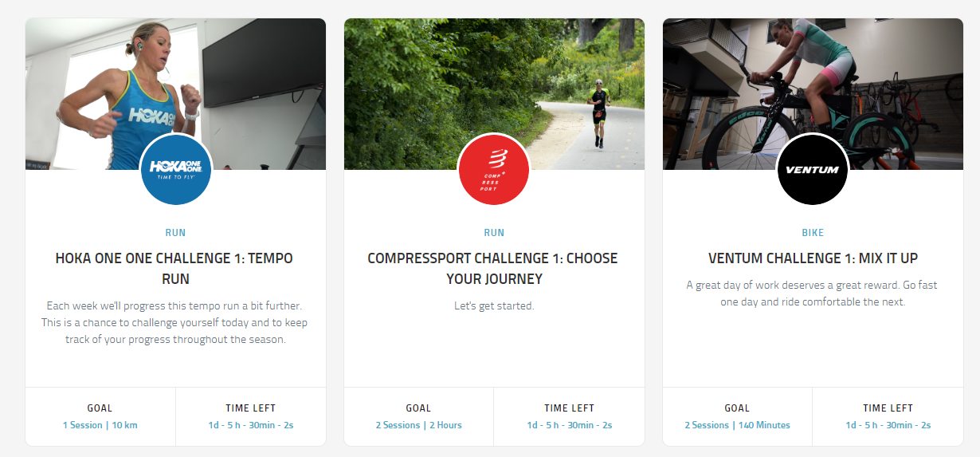Screen dimensions: 980x457
Task: Open the treadmill runner photo thumbnail
Action: (x=175, y=94)
